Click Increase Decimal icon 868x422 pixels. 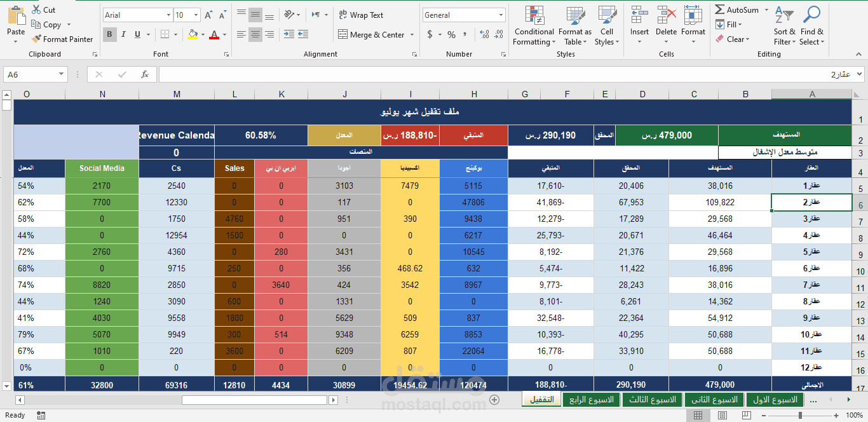[x=484, y=34]
